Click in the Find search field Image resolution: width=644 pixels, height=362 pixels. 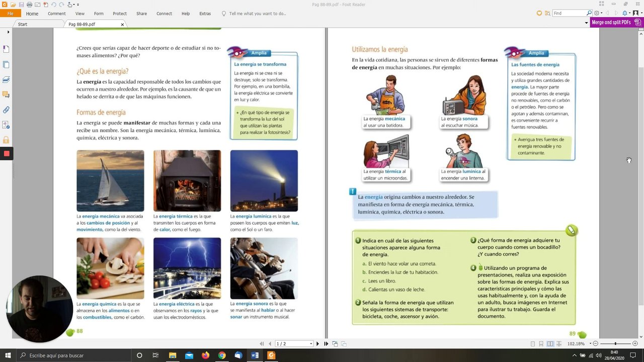click(x=570, y=13)
